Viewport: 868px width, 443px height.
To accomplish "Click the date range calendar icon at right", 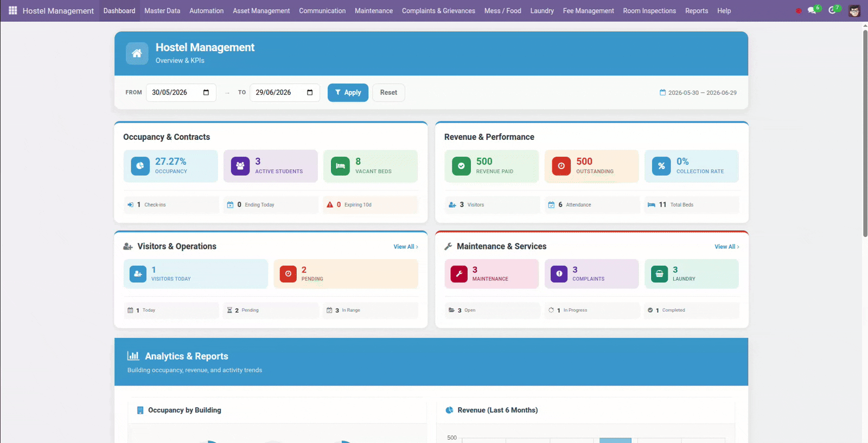I will (x=662, y=93).
